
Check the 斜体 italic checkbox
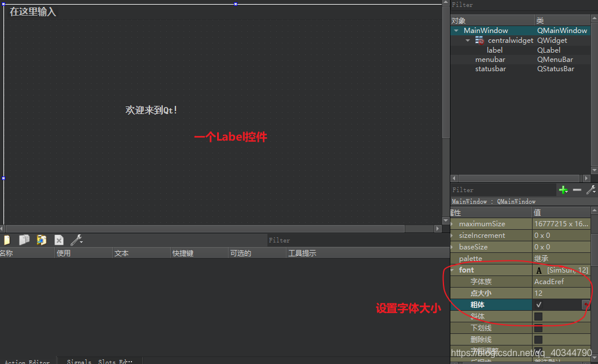538,317
